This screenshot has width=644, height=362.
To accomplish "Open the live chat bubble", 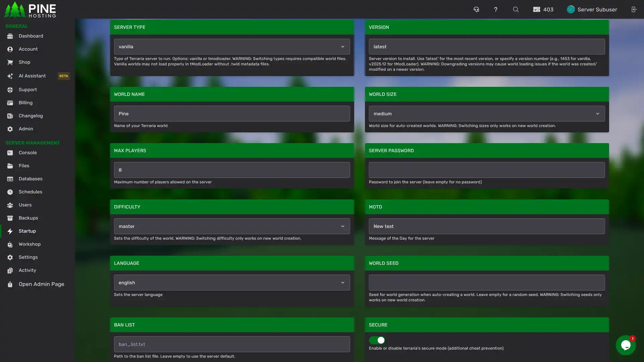I will click(x=626, y=345).
